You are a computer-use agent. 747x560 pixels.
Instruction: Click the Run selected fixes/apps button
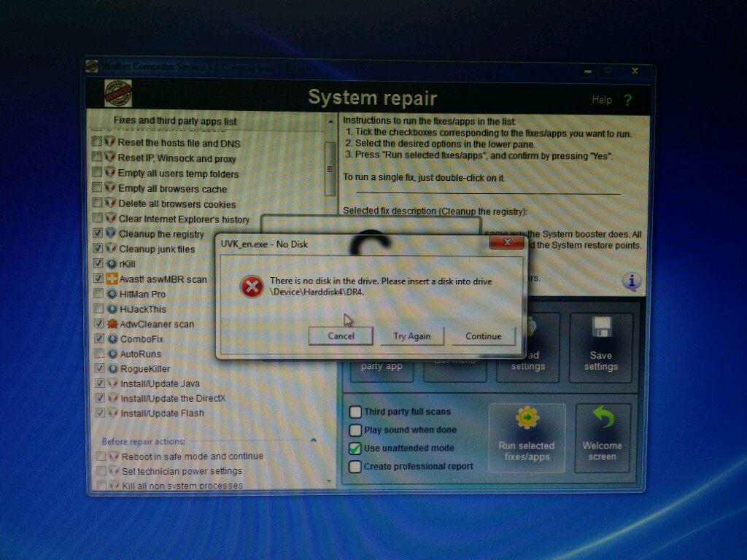point(527,438)
